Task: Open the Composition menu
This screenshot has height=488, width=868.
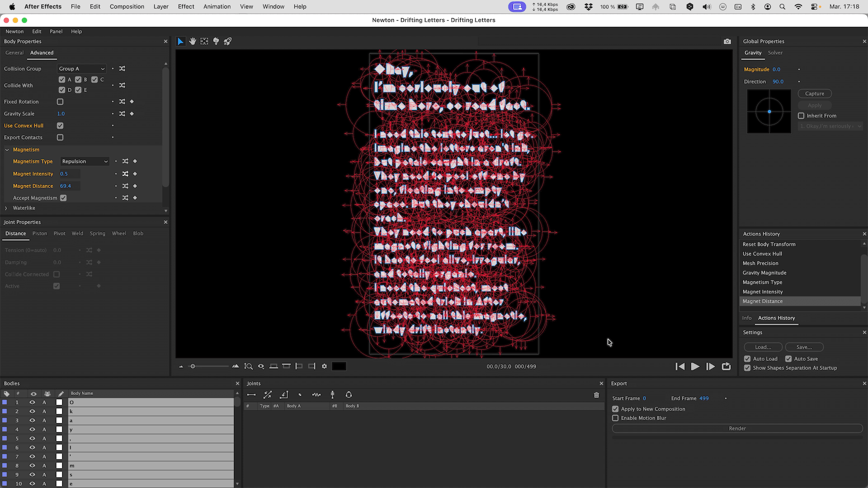Action: 127,6
